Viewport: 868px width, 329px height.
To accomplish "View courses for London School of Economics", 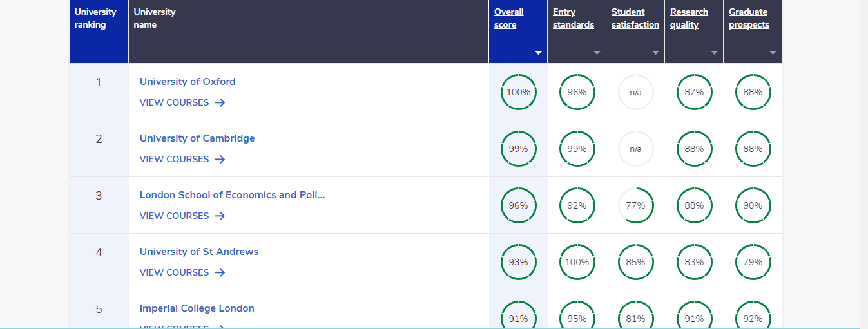I will (x=182, y=216).
